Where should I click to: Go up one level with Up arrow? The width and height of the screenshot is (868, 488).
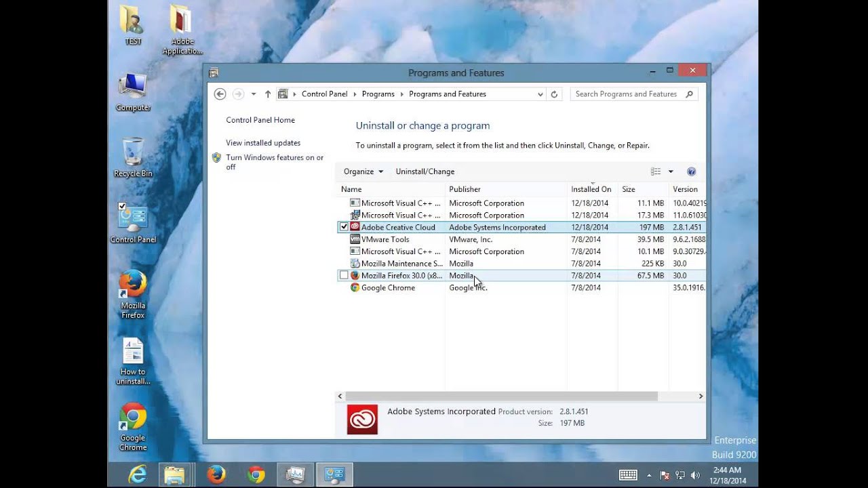pos(268,94)
